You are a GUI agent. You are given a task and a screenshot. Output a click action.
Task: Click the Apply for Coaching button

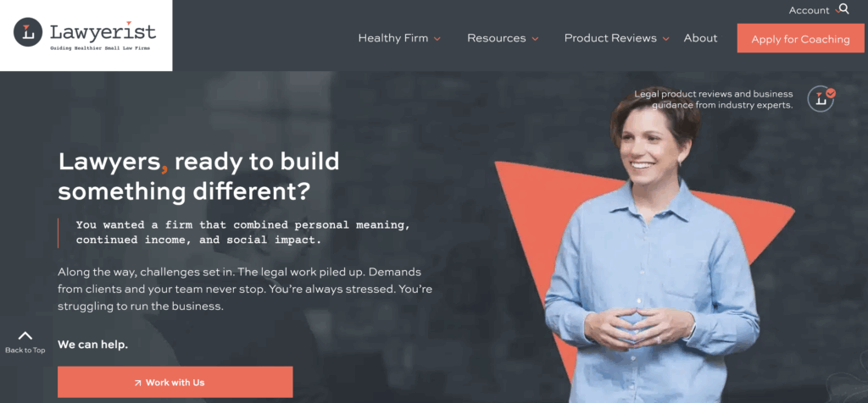800,39
